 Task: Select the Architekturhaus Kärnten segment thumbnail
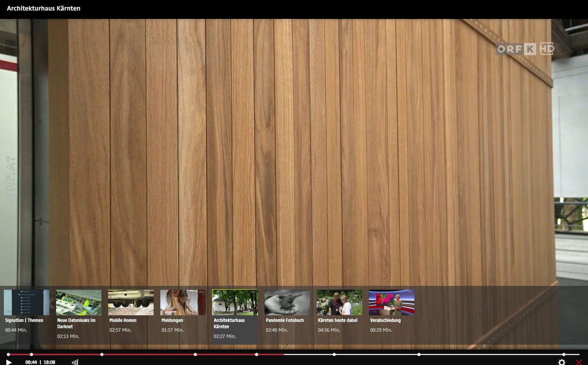[x=235, y=302]
